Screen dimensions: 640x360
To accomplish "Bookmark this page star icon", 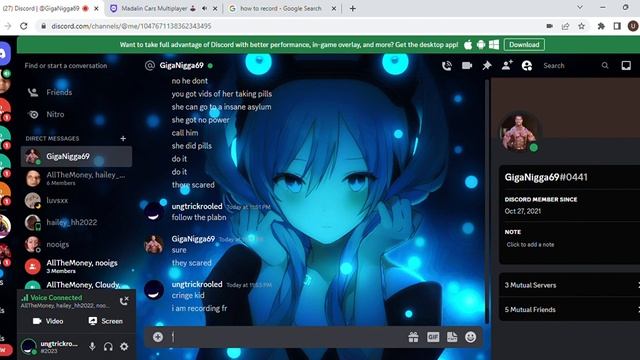I will (581, 26).
